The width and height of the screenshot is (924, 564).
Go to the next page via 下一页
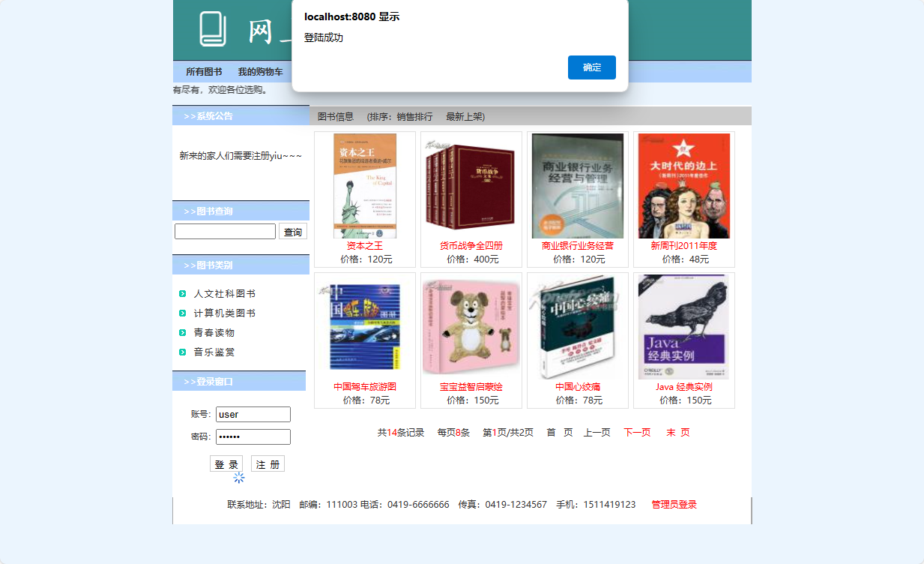(636, 432)
